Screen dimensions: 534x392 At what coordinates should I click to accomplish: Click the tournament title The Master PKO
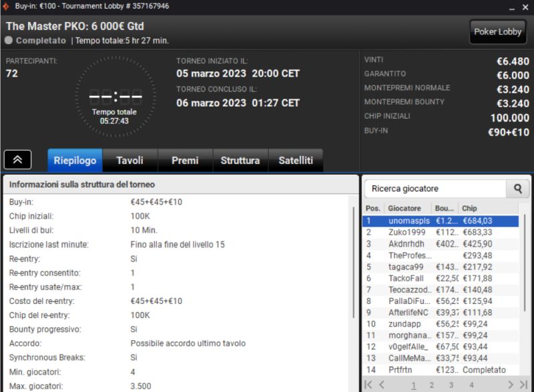point(75,26)
